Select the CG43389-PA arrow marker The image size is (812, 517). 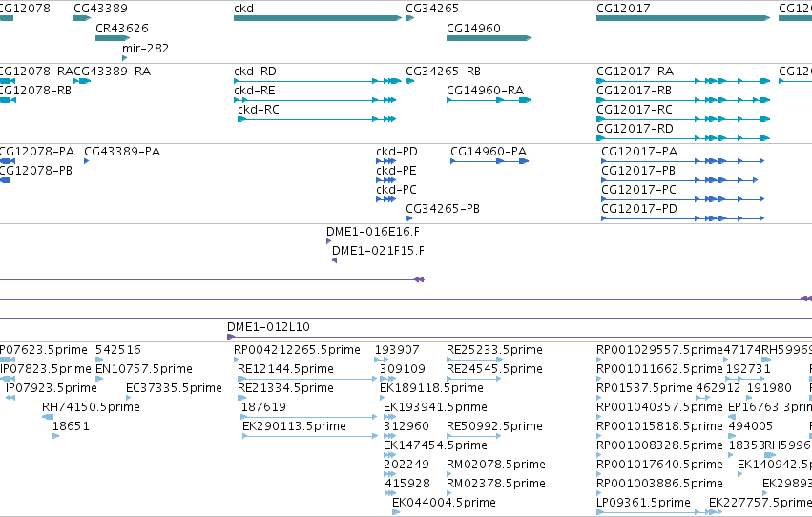(x=87, y=161)
